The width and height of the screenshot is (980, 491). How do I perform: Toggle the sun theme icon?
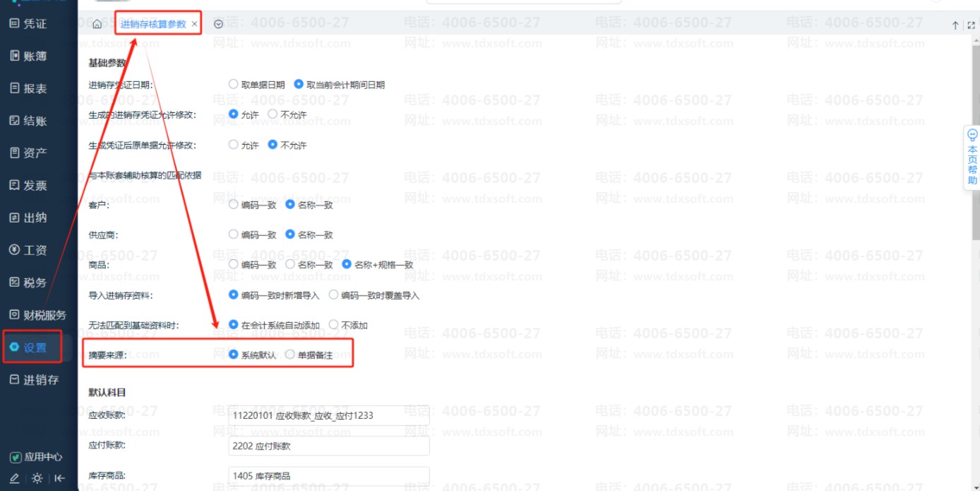pyautogui.click(x=37, y=478)
